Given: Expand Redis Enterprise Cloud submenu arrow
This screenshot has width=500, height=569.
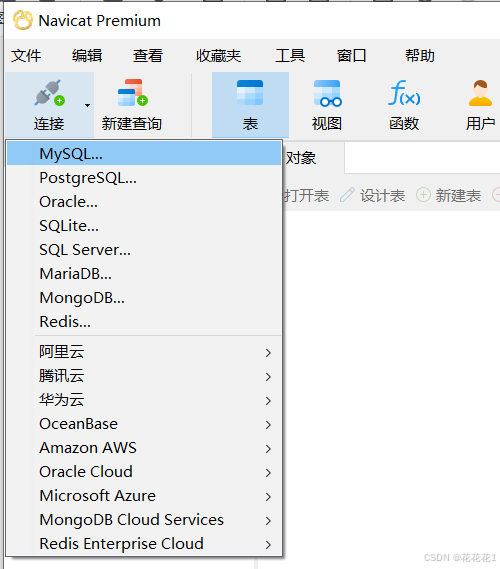Looking at the screenshot, I should 268,544.
